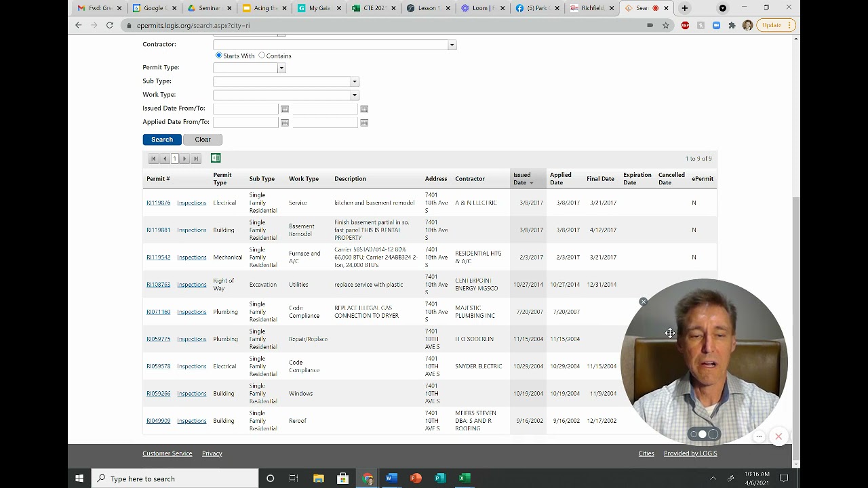Open calendar for Issued Date To

click(364, 109)
